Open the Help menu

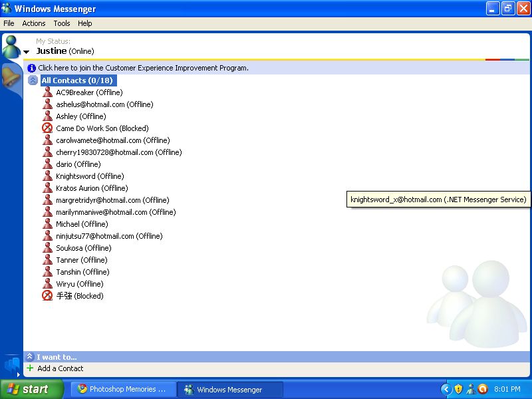pyautogui.click(x=85, y=23)
